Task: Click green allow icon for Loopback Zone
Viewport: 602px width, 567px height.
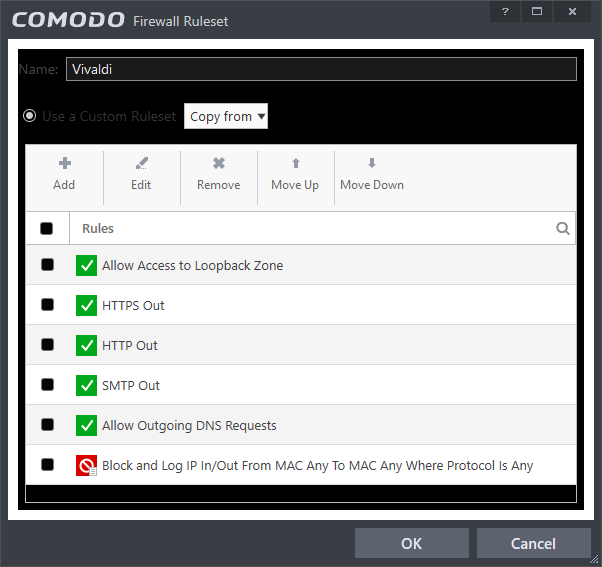Action: [86, 265]
